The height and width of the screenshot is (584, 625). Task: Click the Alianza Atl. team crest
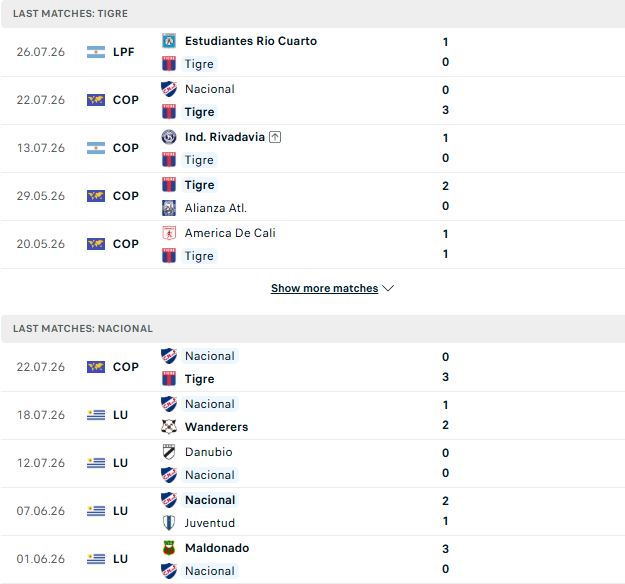169,208
